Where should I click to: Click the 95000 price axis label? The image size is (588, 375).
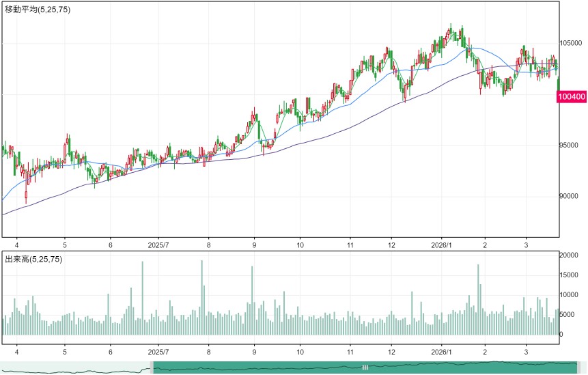point(569,145)
